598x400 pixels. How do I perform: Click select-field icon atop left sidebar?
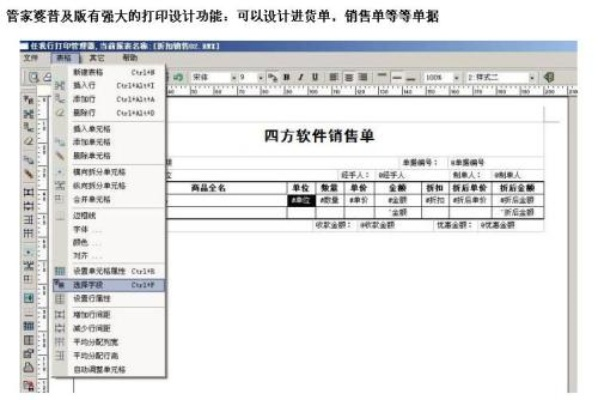29,100
